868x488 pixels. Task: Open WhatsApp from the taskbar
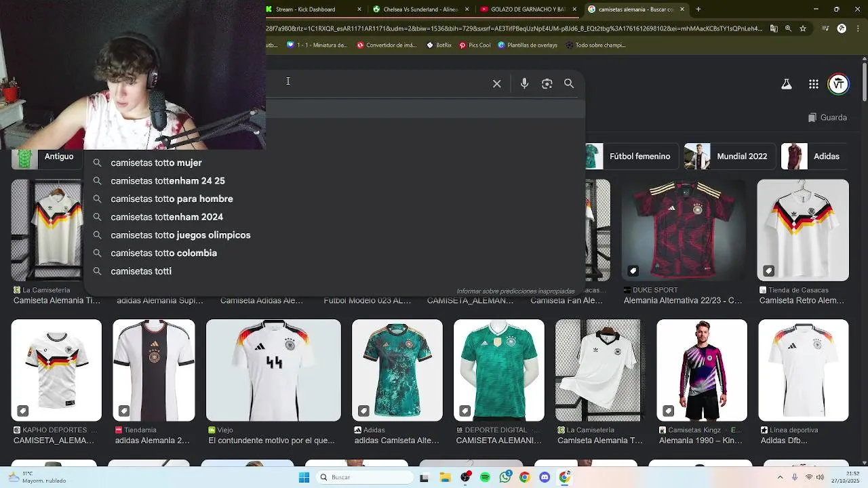(x=505, y=477)
